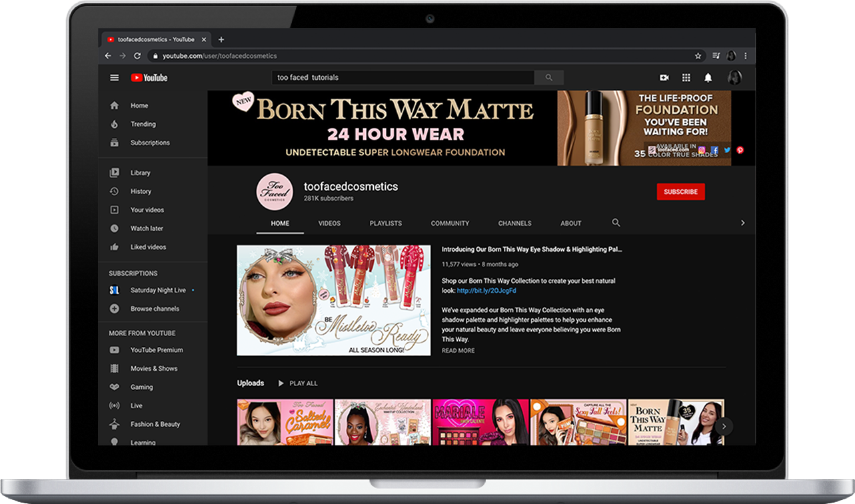Click the Chrome profile avatar
This screenshot has height=504, width=855.
pos(731,56)
